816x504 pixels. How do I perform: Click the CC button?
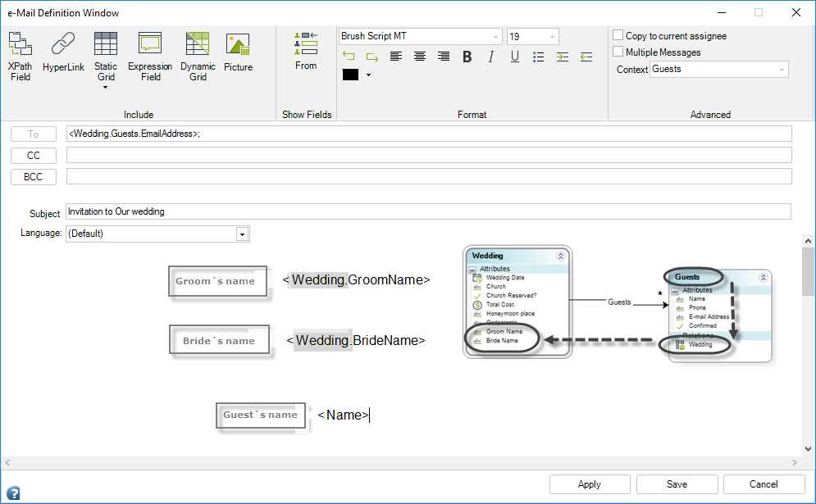point(34,156)
